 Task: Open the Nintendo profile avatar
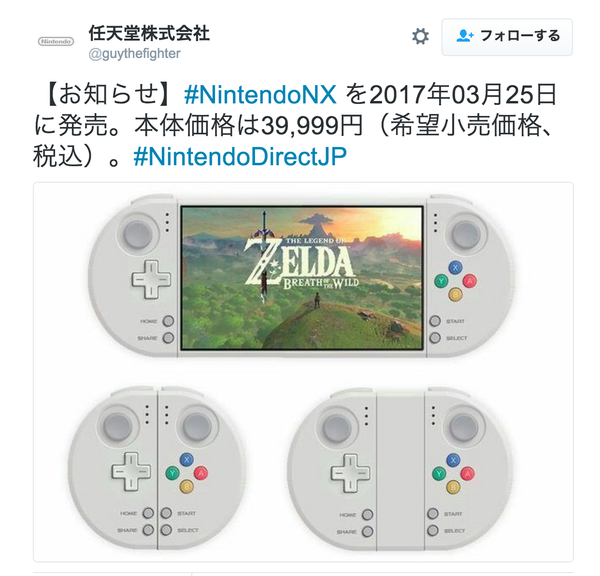point(56,41)
